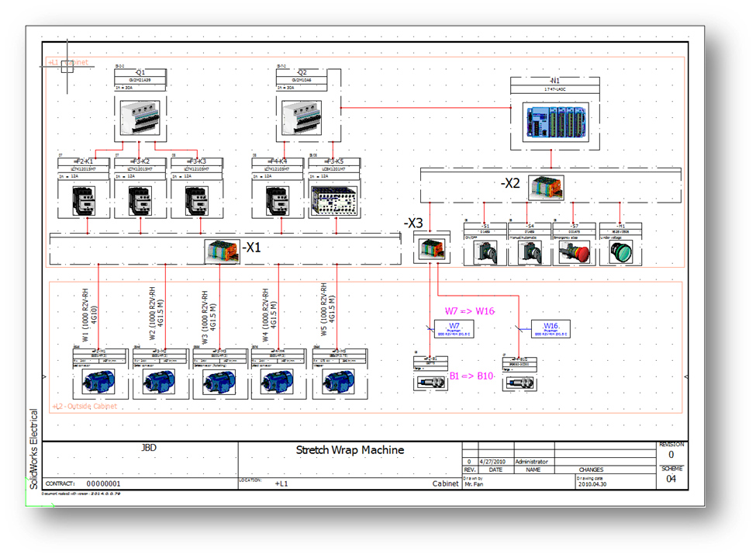Select the motor fed by cable W2

coord(159,381)
